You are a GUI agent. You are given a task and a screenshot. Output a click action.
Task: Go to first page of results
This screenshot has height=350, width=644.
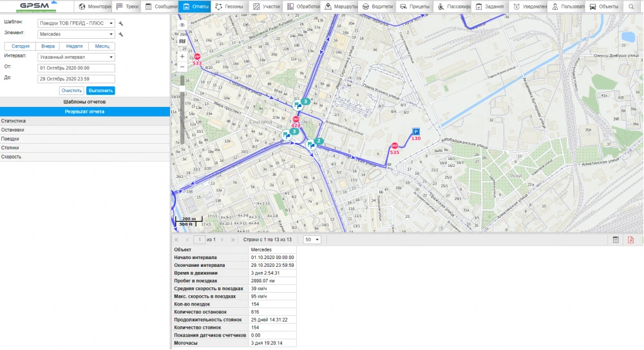176,239
